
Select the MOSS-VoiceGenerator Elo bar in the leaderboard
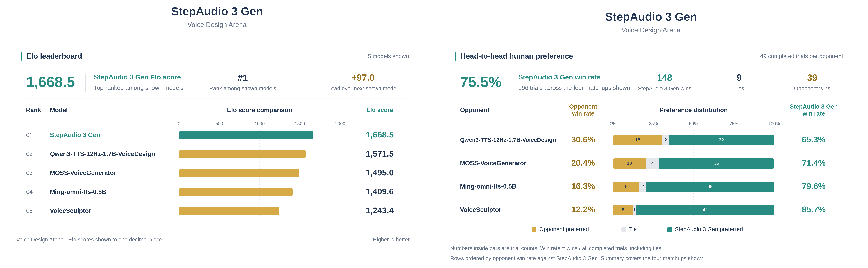pyautogui.click(x=239, y=173)
